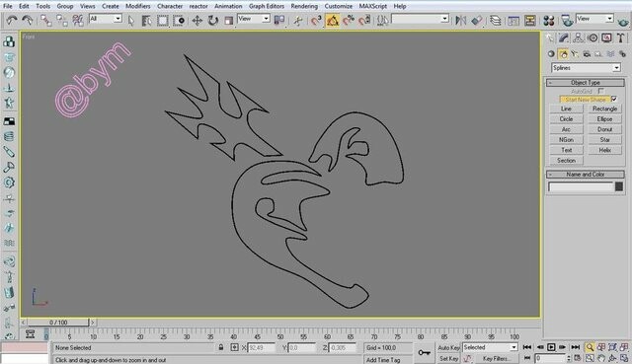Uncheck the Start New Shape checkbox

[x=614, y=99]
